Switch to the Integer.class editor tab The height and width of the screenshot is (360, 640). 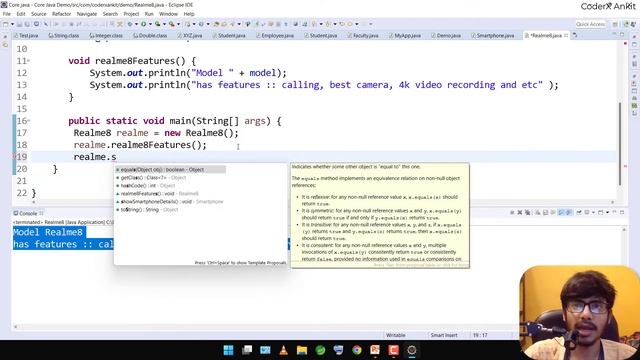[x=106, y=36]
